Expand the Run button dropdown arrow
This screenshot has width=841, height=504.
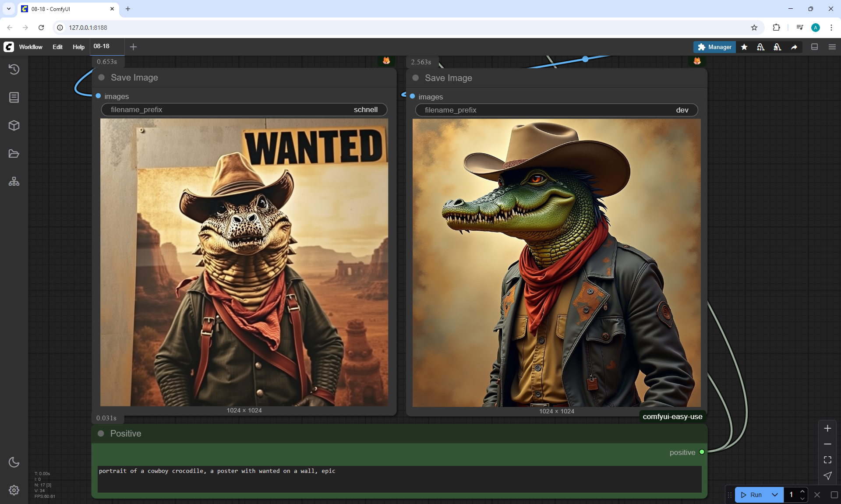[x=774, y=495]
